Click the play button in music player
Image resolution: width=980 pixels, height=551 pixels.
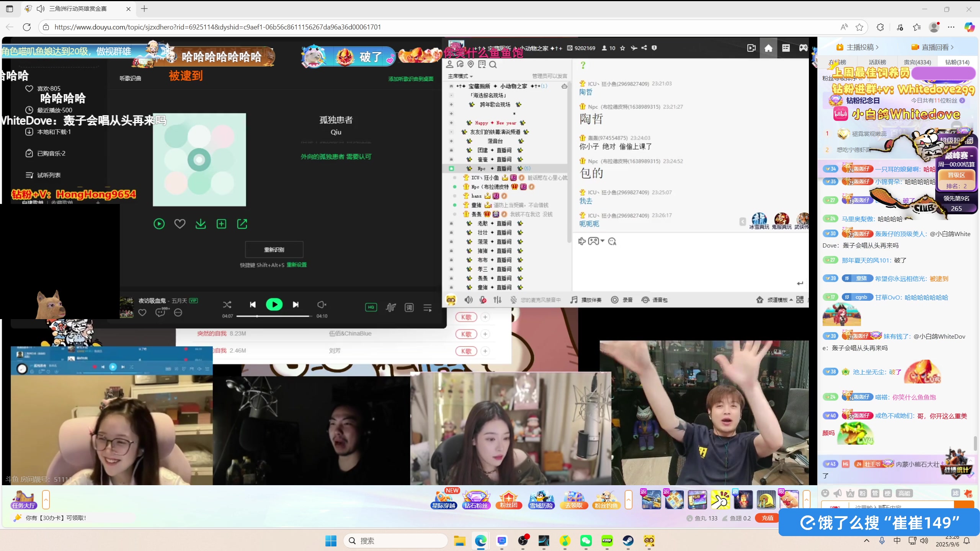[x=274, y=305]
